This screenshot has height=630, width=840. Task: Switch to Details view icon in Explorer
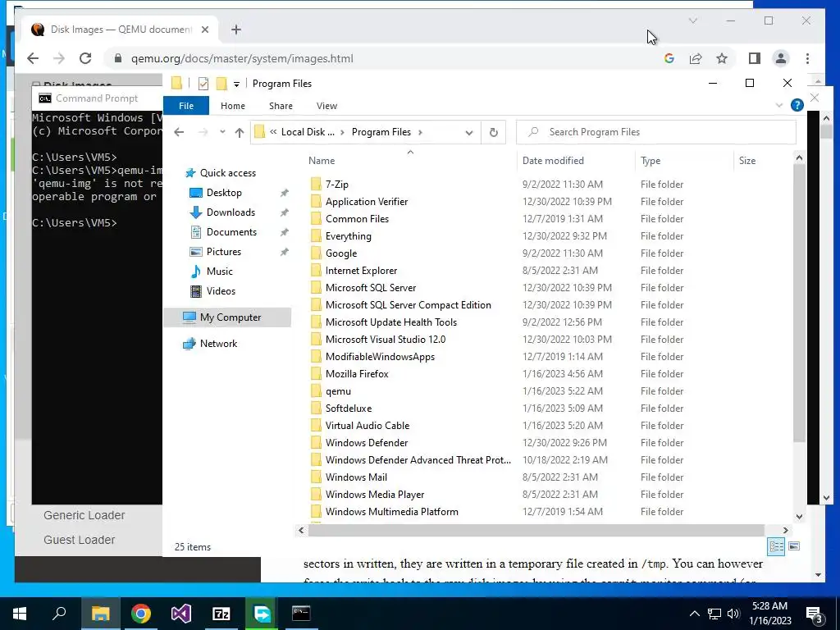click(x=776, y=546)
